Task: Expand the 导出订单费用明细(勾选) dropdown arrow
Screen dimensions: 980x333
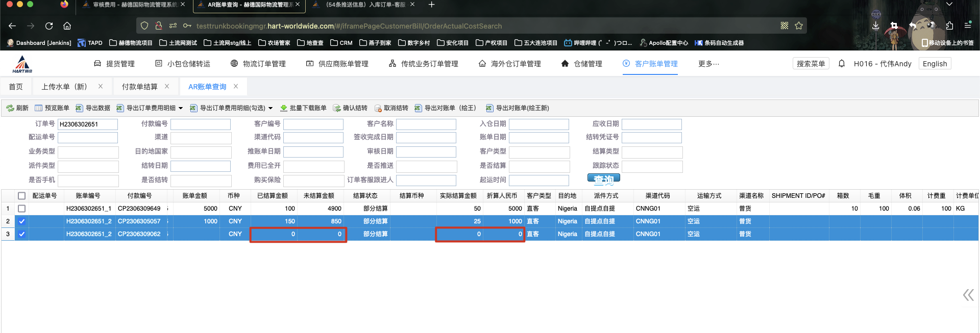Action: (271, 108)
